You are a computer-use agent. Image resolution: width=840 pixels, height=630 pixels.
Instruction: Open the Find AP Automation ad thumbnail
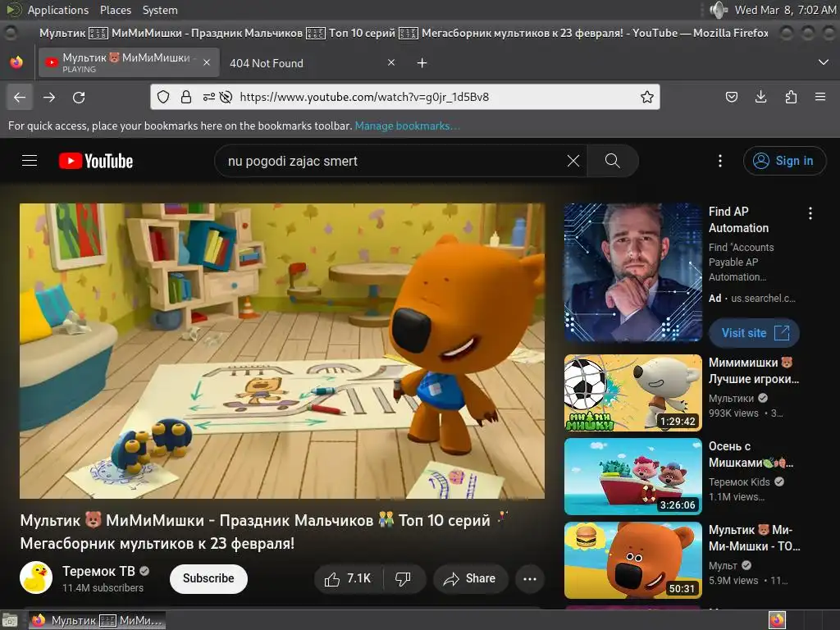point(632,272)
